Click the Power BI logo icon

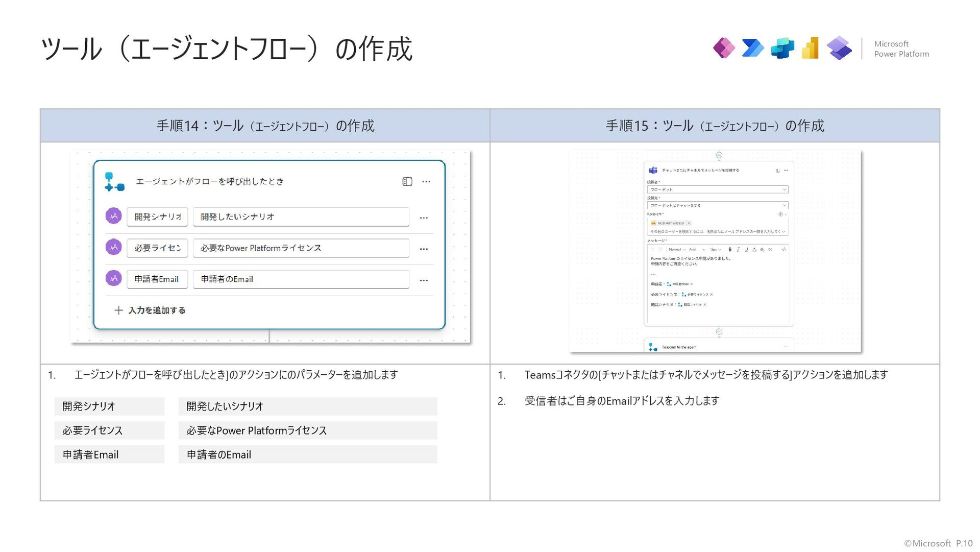811,49
